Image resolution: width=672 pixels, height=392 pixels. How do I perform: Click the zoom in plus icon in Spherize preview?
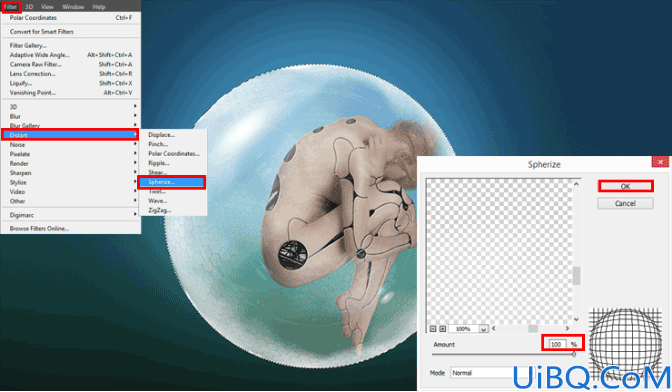pyautogui.click(x=443, y=329)
